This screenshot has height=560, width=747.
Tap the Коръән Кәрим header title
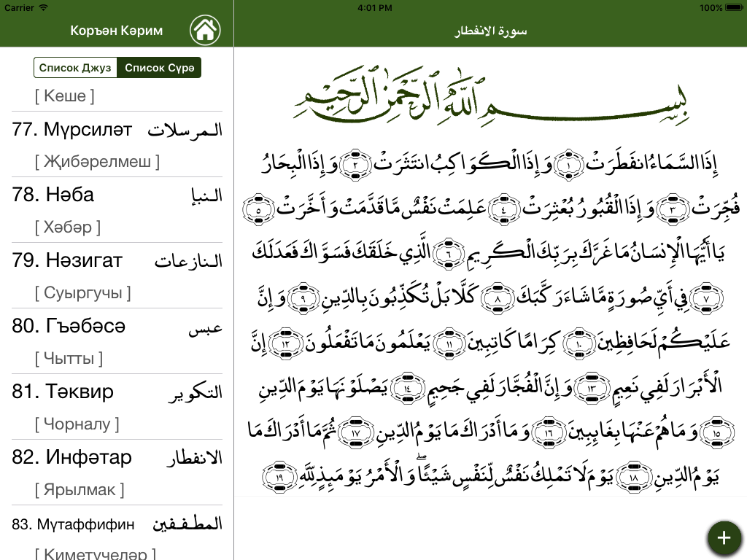tap(117, 31)
